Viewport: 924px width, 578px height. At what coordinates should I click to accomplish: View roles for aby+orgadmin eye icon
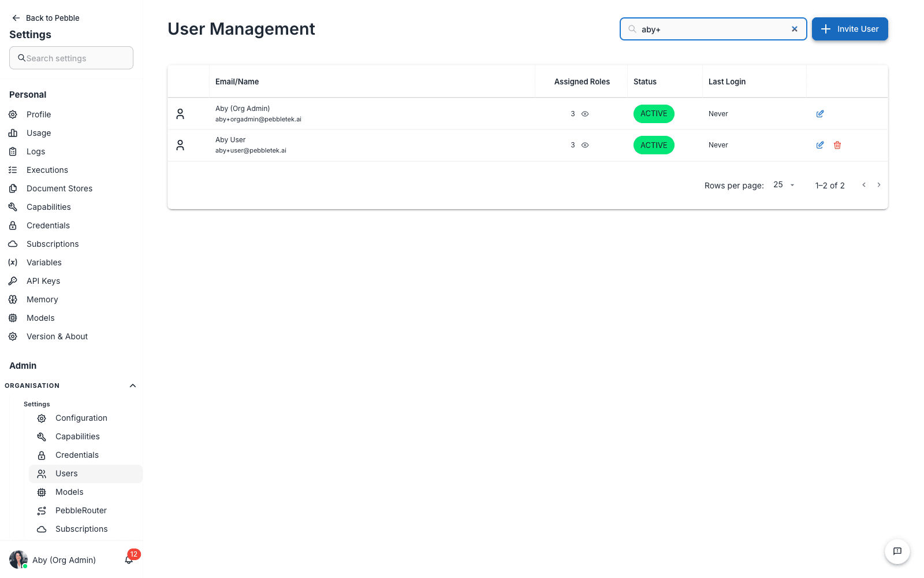point(585,114)
